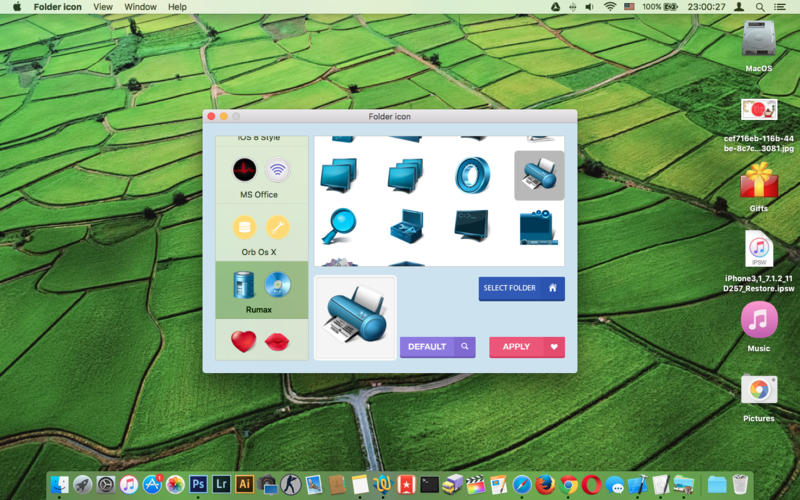Screen dimensions: 800x500
Task: Select the iPhone3,1 Restore.ipsw file
Action: (x=759, y=261)
